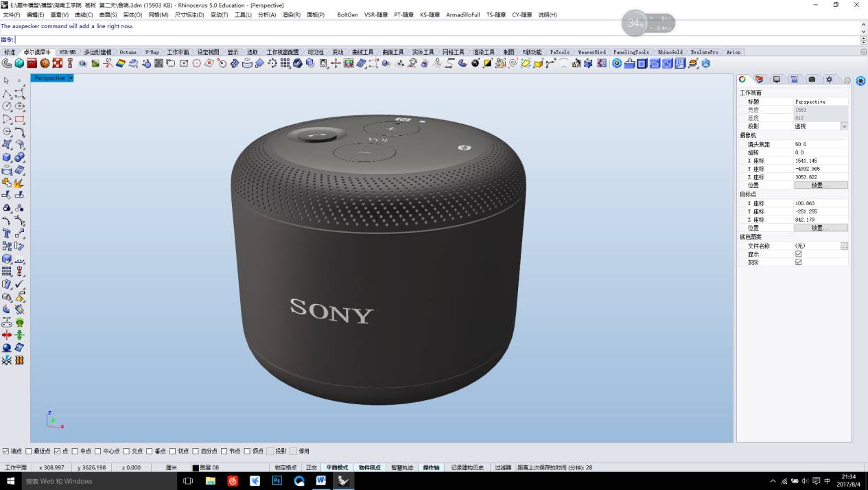The image size is (868, 490).
Task: Open the Photoshop icon in the taskbar
Action: pyautogui.click(x=277, y=481)
